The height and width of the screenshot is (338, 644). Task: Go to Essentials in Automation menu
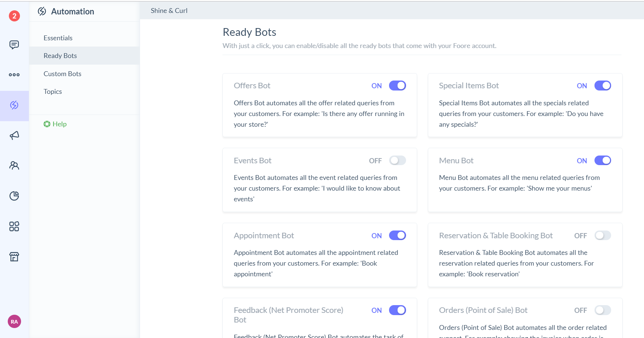[58, 38]
